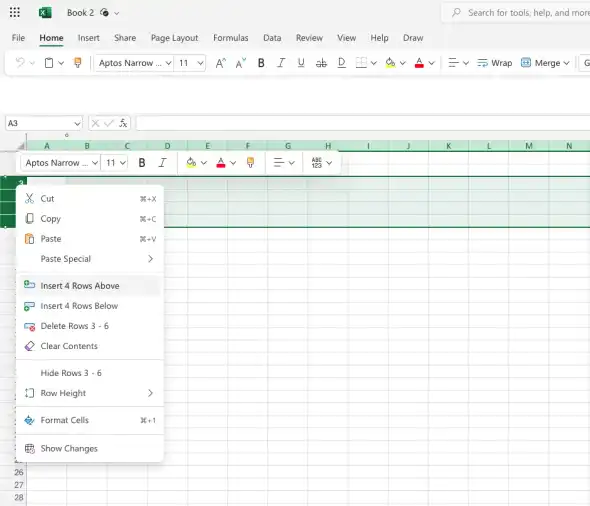Click Format Painter in the mini toolbar
The height and width of the screenshot is (506, 590).
pyautogui.click(x=250, y=163)
